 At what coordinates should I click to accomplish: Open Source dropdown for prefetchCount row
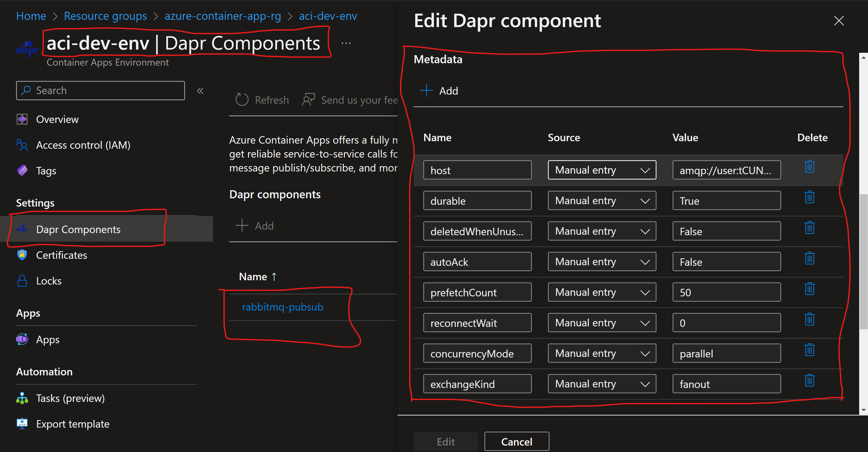click(x=602, y=292)
